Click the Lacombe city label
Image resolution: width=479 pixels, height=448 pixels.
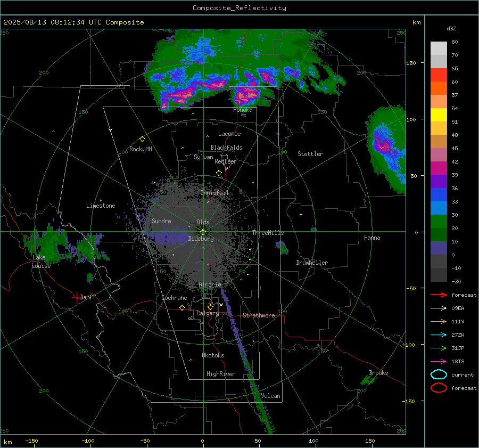229,134
